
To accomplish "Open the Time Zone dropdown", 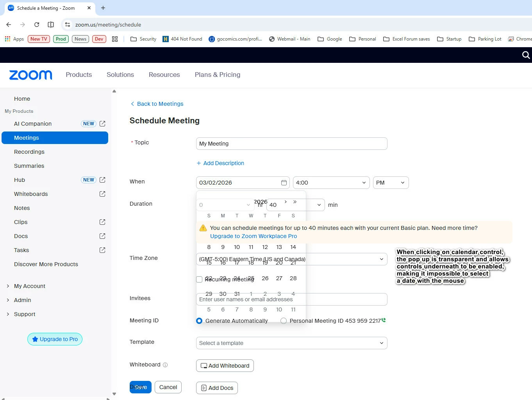I will 291,259.
